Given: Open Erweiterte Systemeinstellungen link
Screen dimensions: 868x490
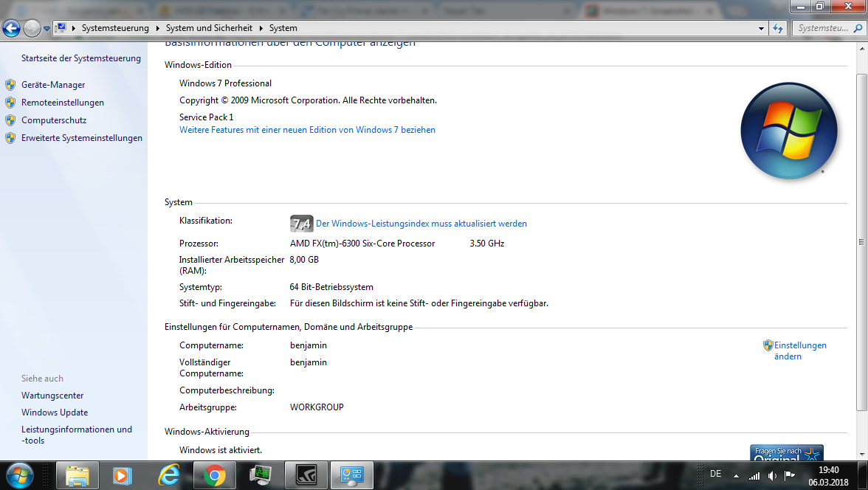Looking at the screenshot, I should [82, 138].
